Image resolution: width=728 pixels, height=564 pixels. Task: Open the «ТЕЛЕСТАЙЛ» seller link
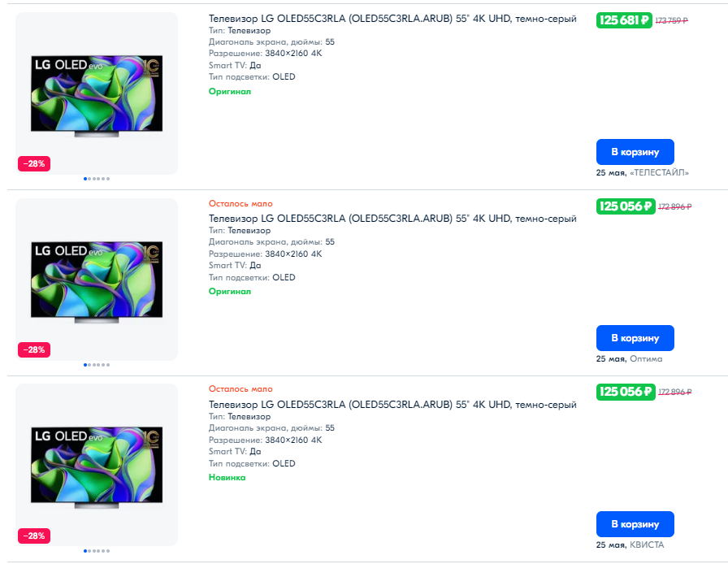659,172
